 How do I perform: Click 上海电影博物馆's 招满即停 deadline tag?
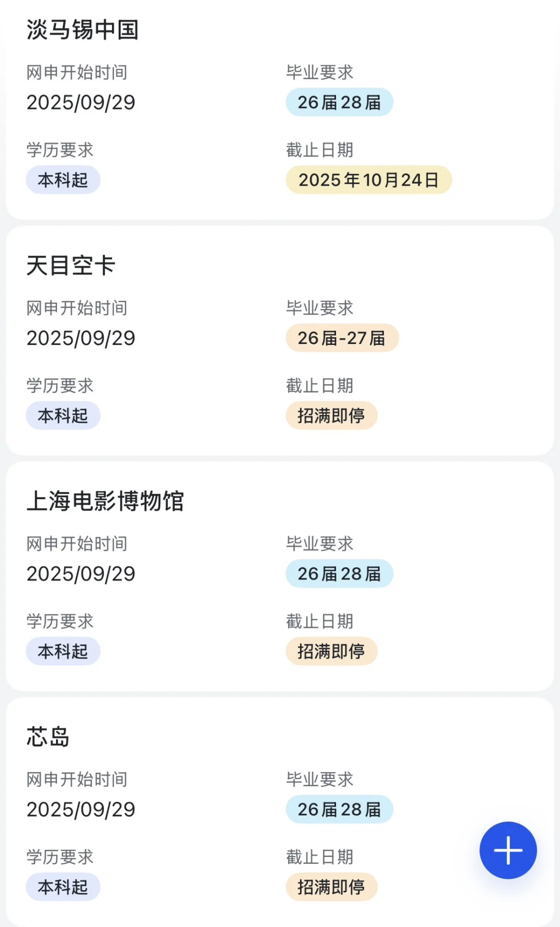[x=331, y=651]
